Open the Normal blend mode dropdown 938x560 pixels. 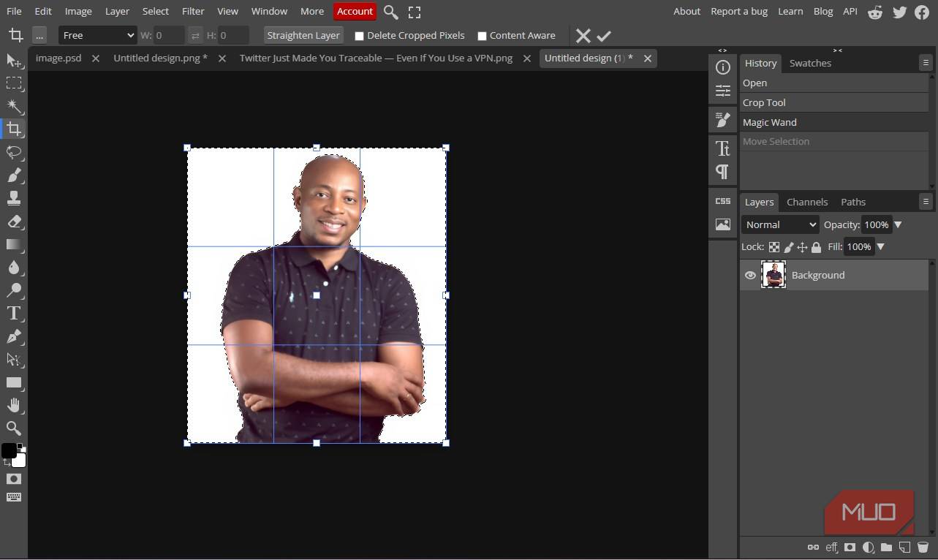780,224
